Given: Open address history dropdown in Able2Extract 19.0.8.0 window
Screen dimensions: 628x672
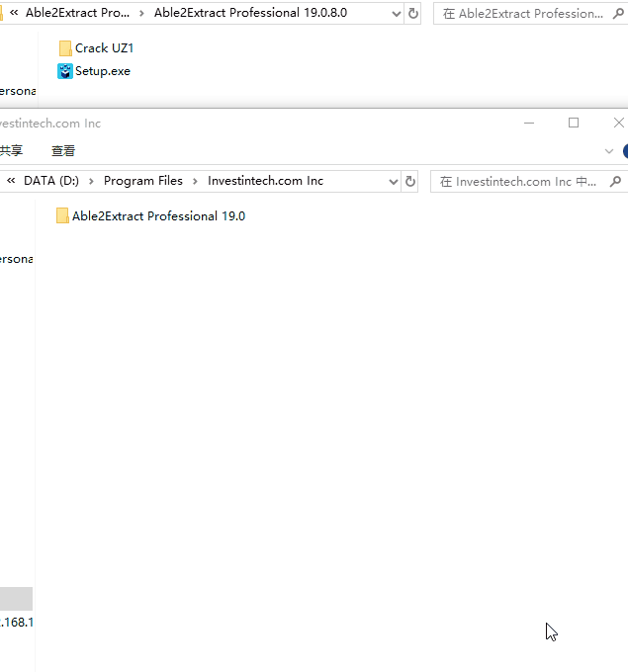Looking at the screenshot, I should (396, 14).
